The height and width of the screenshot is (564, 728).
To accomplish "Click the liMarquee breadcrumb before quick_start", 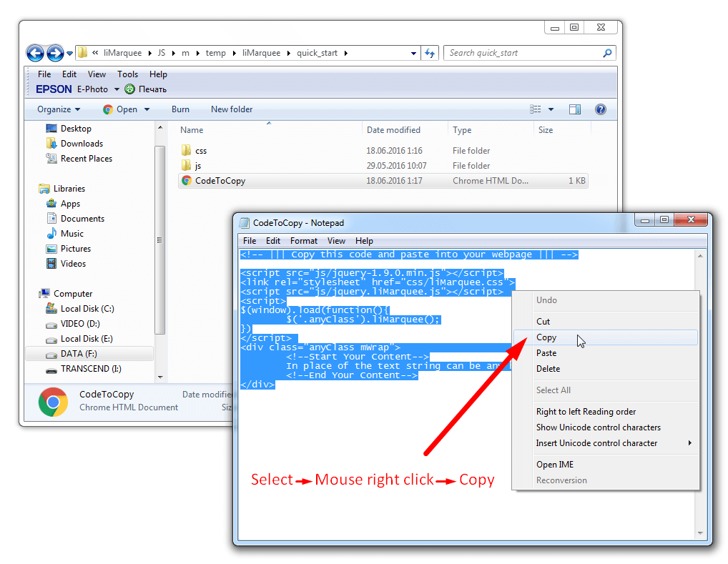I will [261, 53].
